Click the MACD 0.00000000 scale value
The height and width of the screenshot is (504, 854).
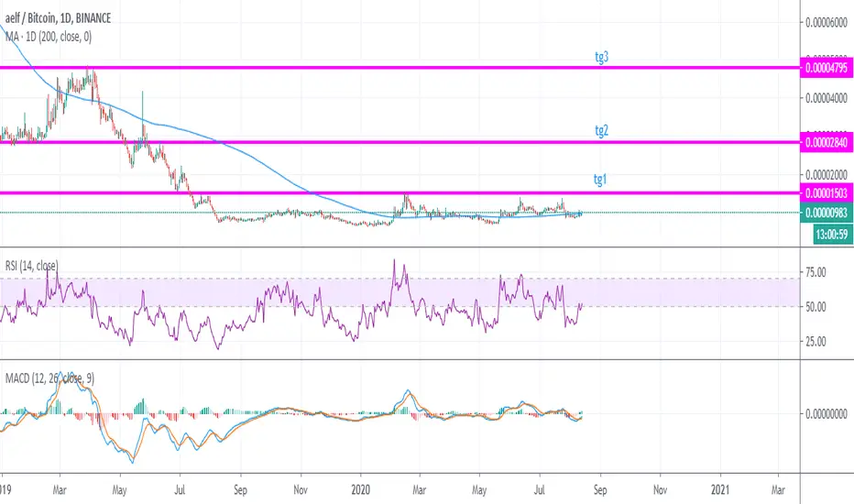click(827, 414)
